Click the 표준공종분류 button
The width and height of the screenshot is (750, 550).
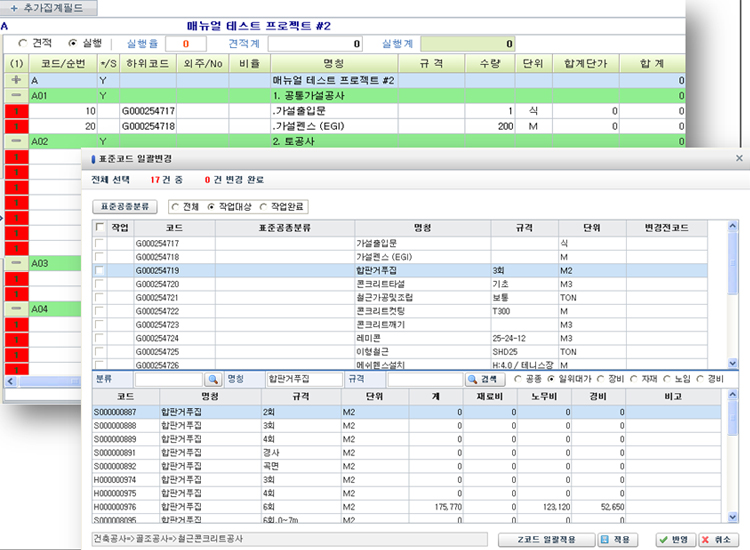(123, 207)
